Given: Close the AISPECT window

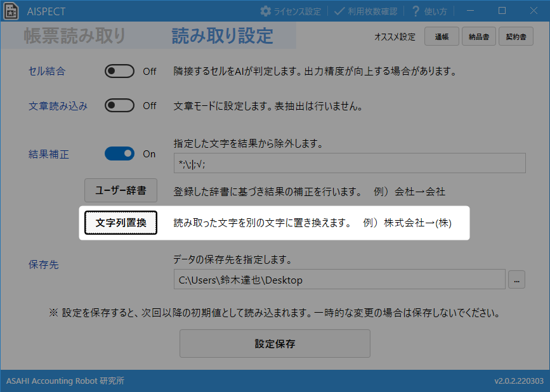Looking at the screenshot, I should tap(533, 11).
